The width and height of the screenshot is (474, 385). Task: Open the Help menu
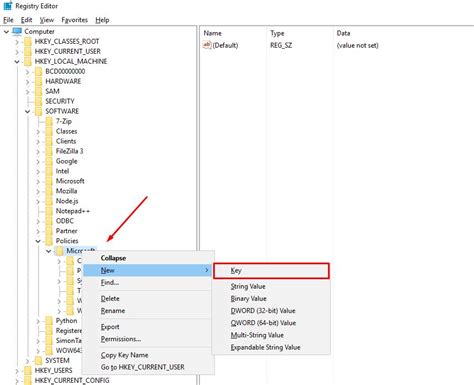(102, 20)
